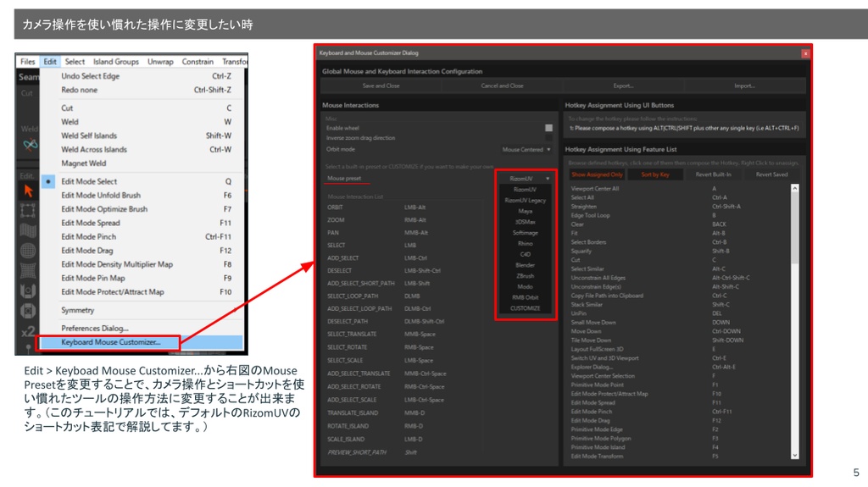This screenshot has width=868, height=487.
Task: Choose Weld Self Islands menu entry
Action: [142, 136]
